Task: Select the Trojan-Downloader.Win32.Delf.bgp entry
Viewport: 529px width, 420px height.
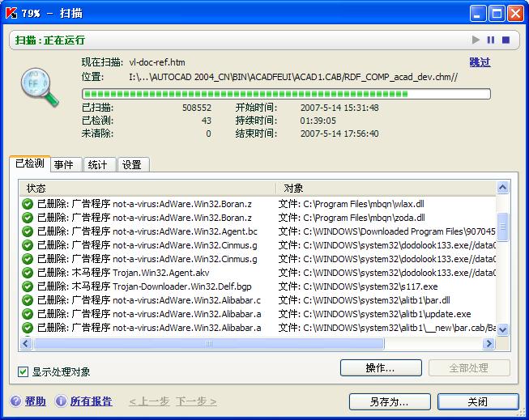Action: click(x=144, y=286)
